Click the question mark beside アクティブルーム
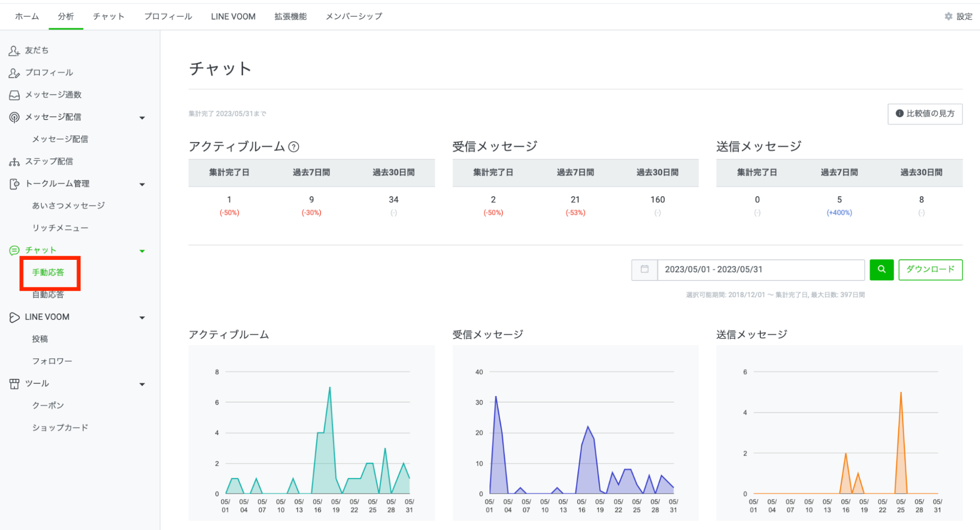 pyautogui.click(x=294, y=146)
